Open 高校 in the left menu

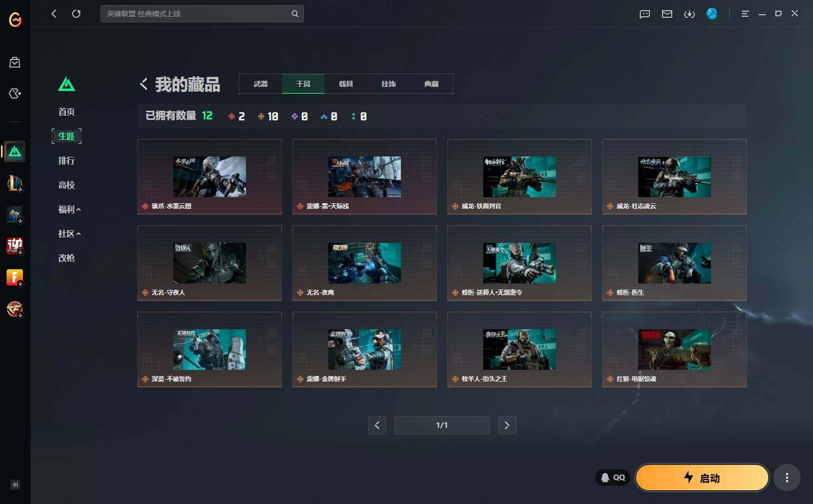click(x=67, y=185)
